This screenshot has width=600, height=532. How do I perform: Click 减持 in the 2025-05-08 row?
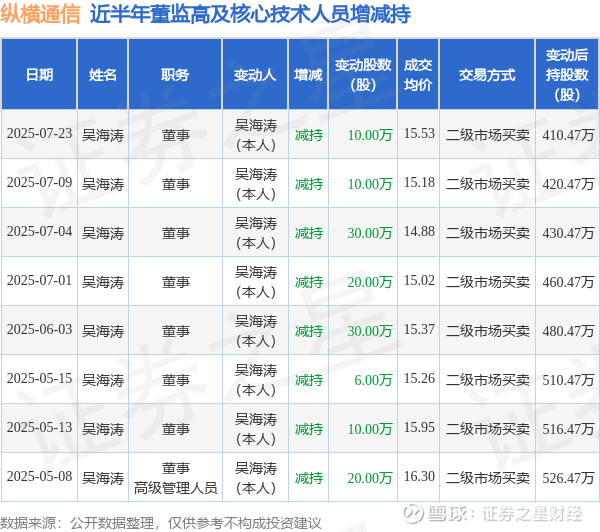tap(309, 478)
